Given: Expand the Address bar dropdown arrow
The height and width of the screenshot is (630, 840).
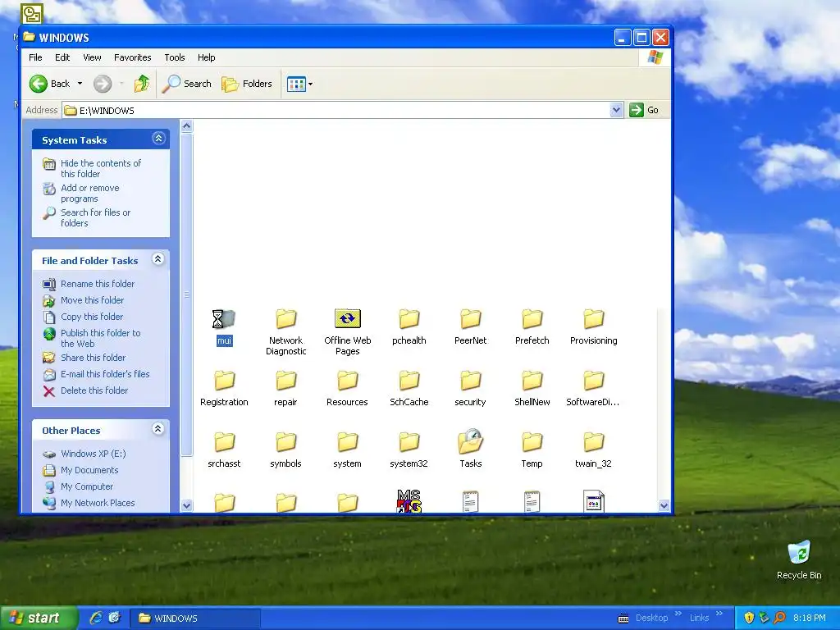Looking at the screenshot, I should click(x=617, y=110).
